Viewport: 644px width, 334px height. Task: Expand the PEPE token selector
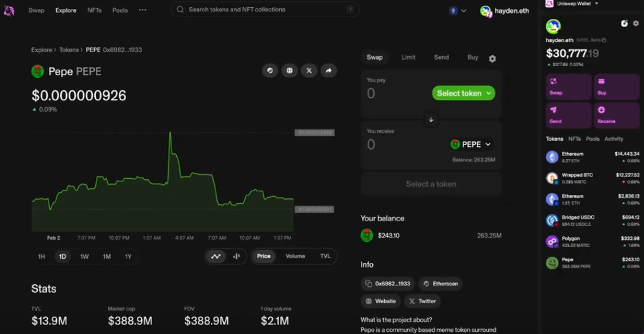tap(471, 144)
